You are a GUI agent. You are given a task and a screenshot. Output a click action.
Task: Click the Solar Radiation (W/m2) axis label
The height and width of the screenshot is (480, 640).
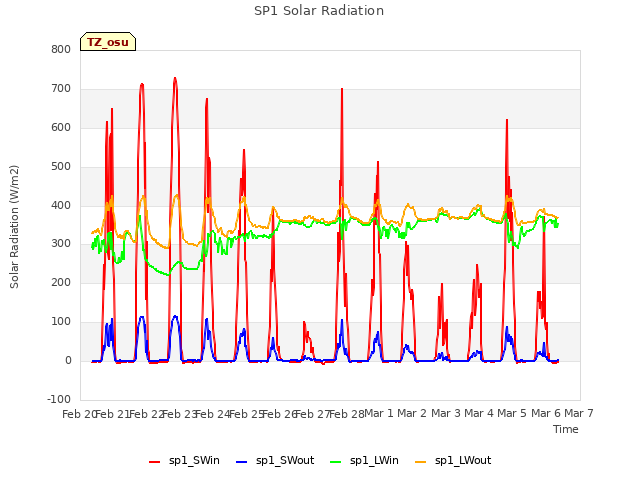(14, 227)
